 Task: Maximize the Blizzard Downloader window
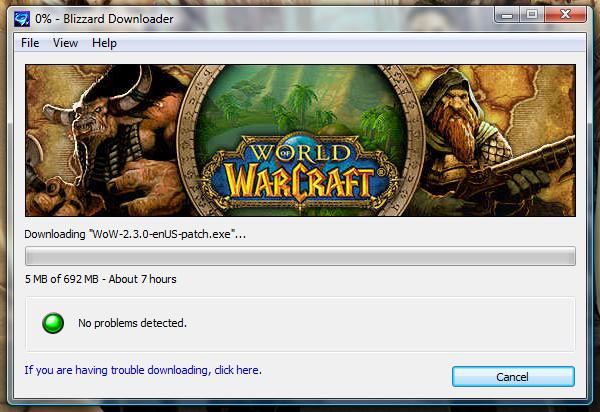pos(532,15)
